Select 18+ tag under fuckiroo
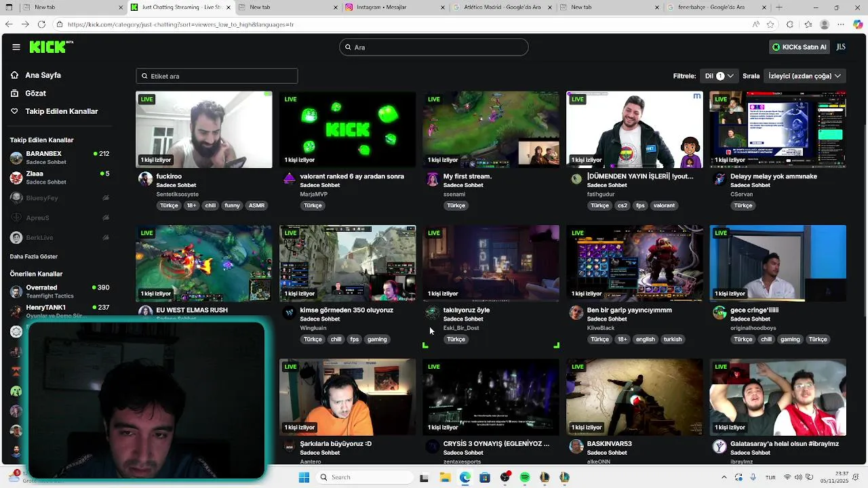This screenshot has height=488, width=868. 191,205
